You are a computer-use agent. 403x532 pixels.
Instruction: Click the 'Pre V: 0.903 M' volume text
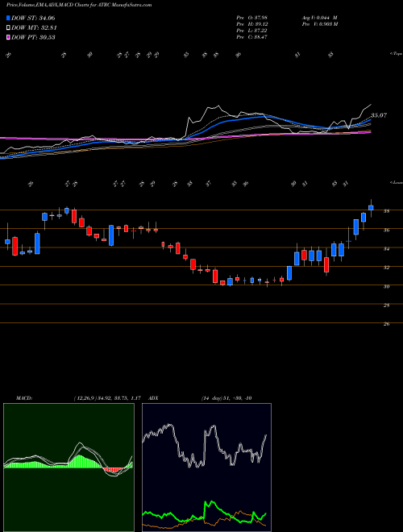point(319,24)
